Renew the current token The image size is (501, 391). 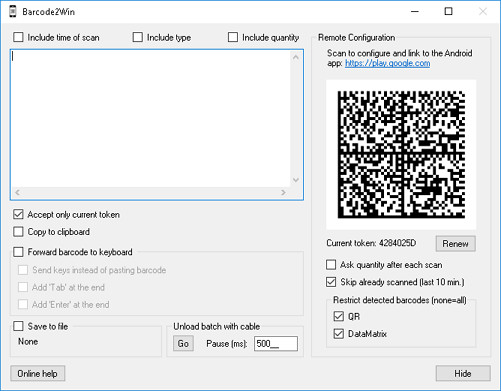[x=455, y=244]
